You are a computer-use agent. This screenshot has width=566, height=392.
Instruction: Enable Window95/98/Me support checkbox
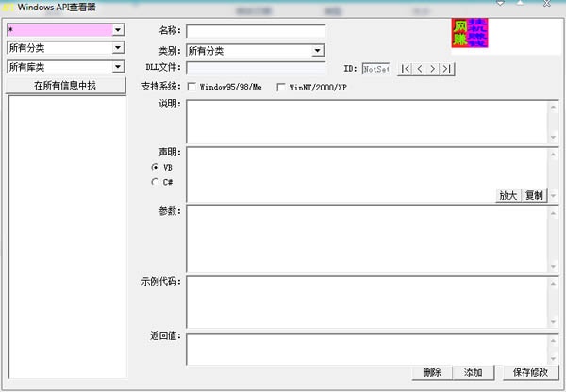[x=192, y=87]
